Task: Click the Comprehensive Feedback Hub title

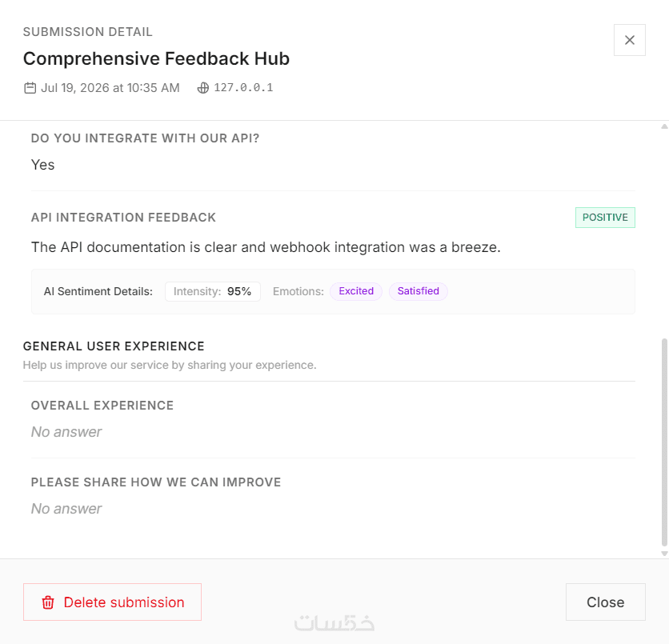Action: tap(156, 58)
